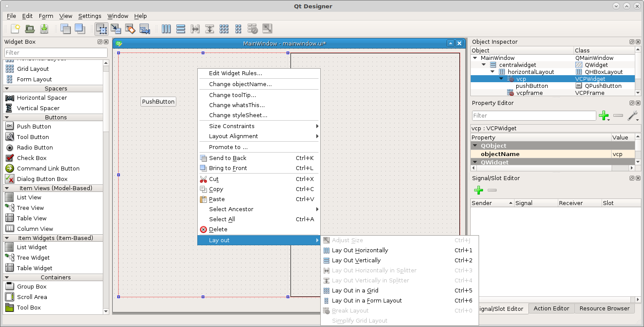Collapse MainWindow node in Object Inspector

475,58
